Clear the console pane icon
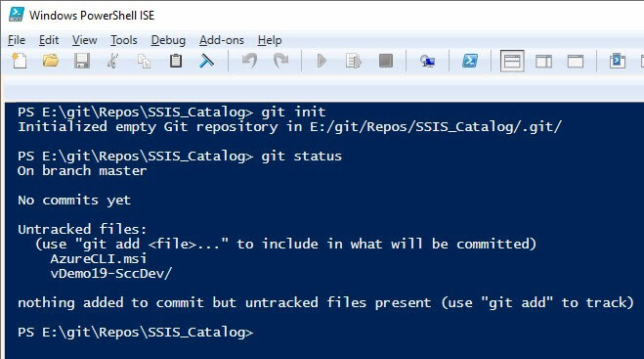The image size is (644, 359). 206,61
